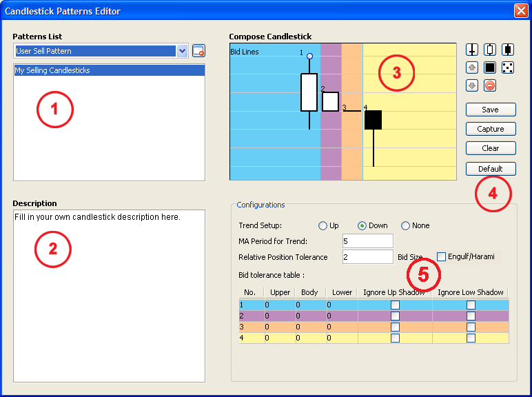532x397 pixels.
Task: Click the up arrow move icon
Action: coord(472,68)
